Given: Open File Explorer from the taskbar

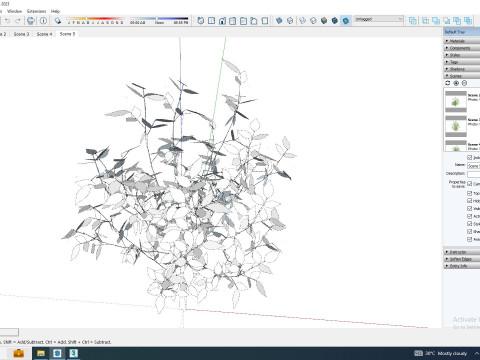Looking at the screenshot, I should (x=41, y=353).
